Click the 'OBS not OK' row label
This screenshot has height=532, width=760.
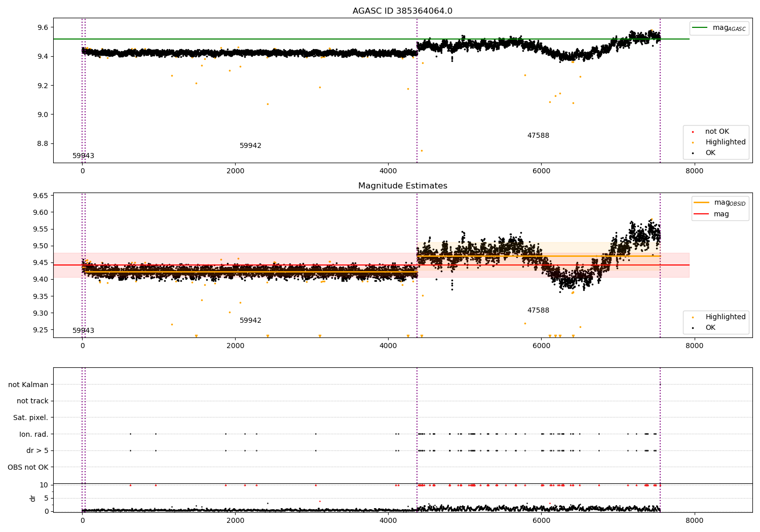point(28,467)
